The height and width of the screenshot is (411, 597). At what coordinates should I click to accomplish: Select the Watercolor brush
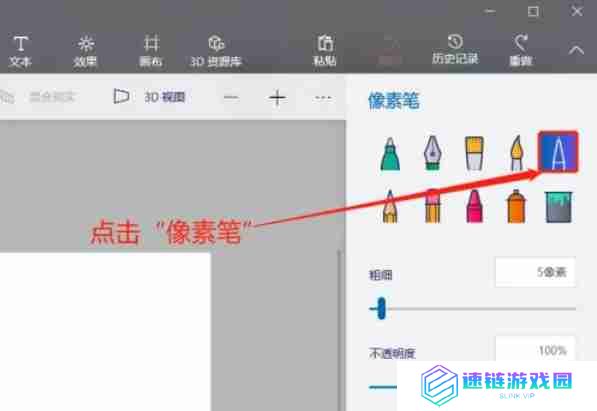516,153
